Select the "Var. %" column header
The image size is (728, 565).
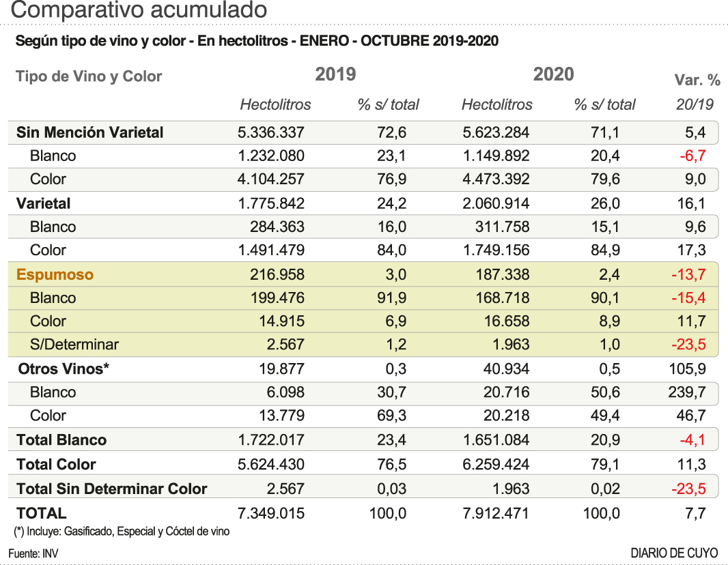pos(697,81)
